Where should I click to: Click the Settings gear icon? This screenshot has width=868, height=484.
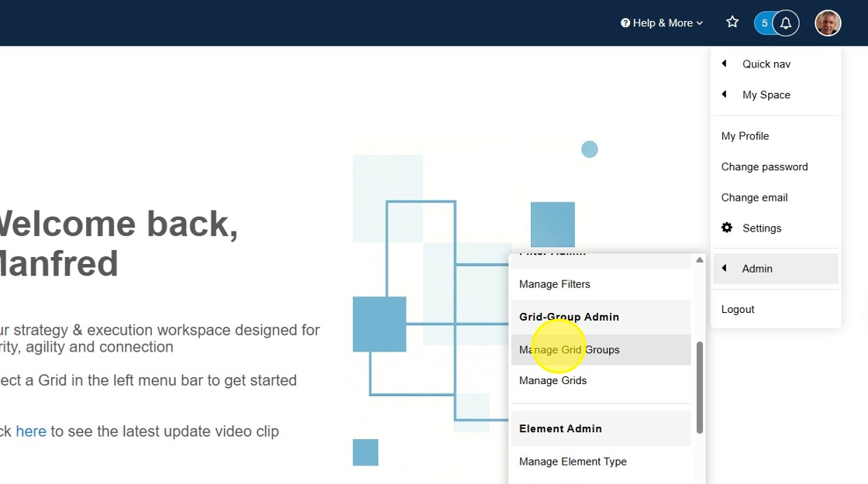pos(727,228)
